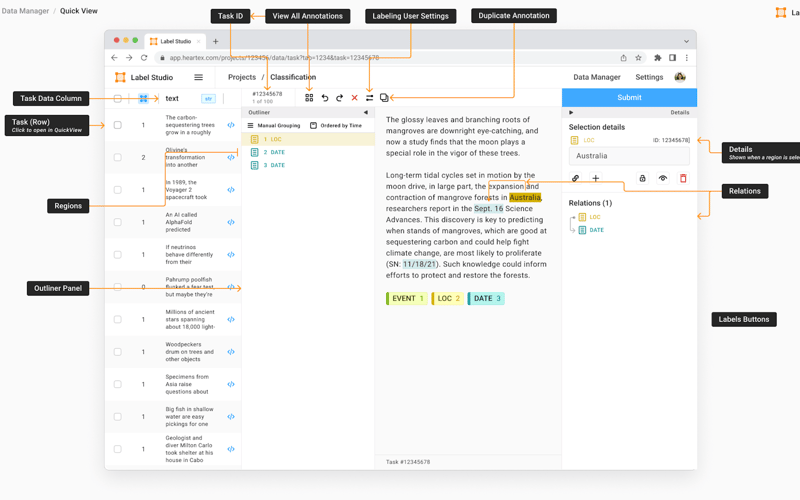Click the Data Manager breadcrumb at top left
The image size is (800, 500).
pos(25,11)
